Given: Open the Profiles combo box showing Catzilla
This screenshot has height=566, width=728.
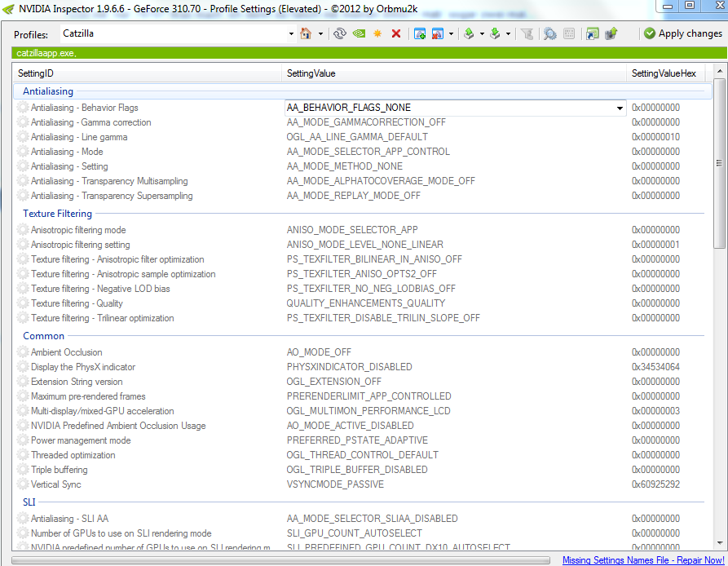Looking at the screenshot, I should pos(178,33).
